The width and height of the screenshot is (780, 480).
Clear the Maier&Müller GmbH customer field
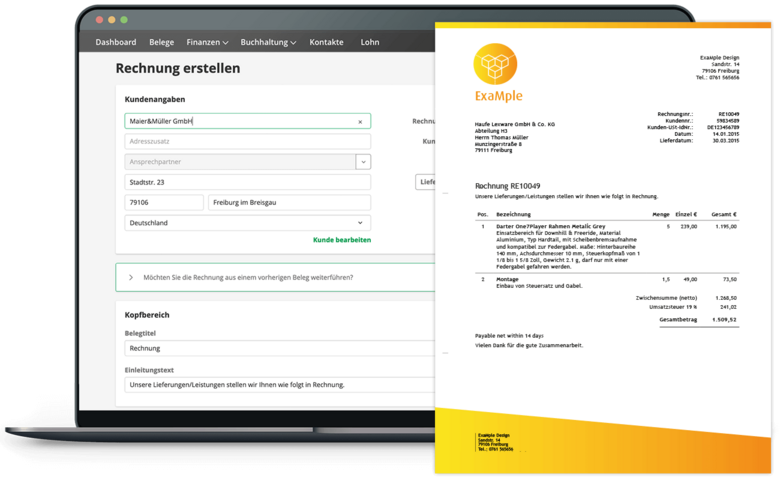[x=360, y=122]
